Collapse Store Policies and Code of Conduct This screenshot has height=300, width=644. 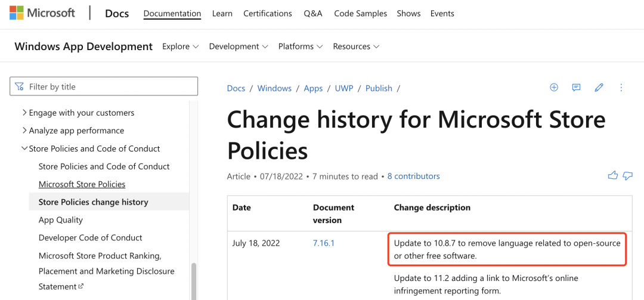point(24,149)
